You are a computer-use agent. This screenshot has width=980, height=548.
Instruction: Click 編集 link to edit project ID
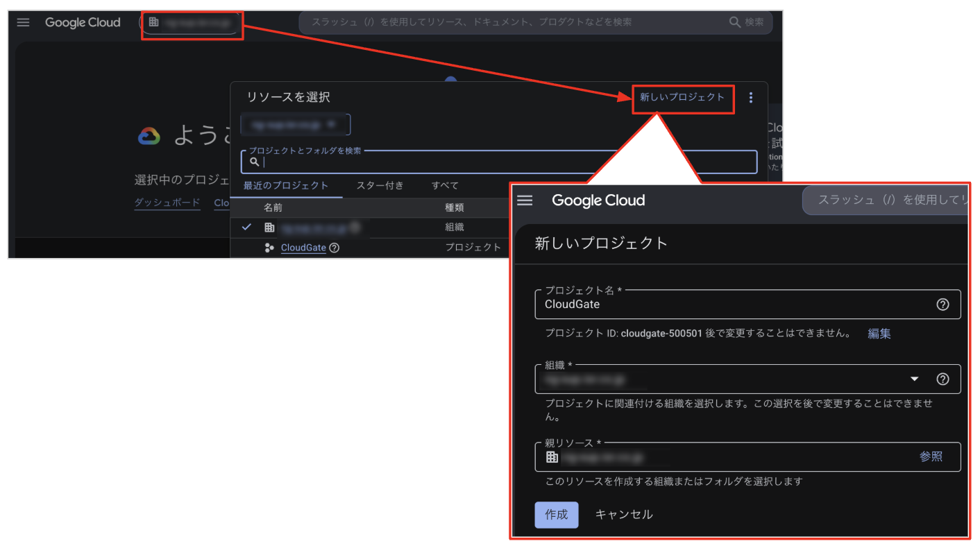(x=879, y=334)
